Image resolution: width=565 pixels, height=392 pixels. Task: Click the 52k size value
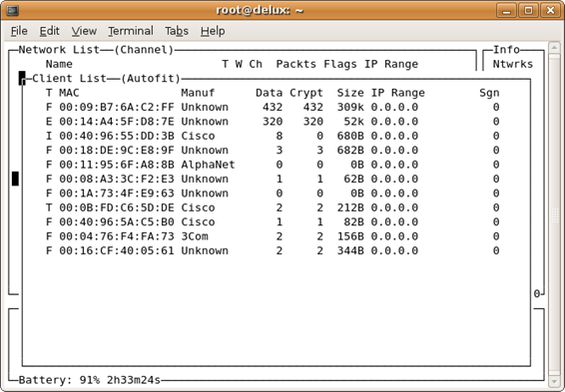tap(353, 122)
